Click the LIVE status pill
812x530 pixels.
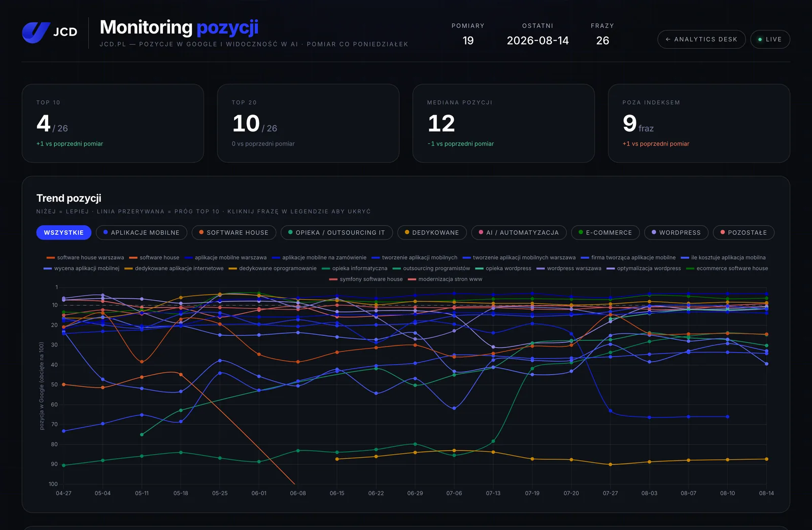[x=770, y=40]
